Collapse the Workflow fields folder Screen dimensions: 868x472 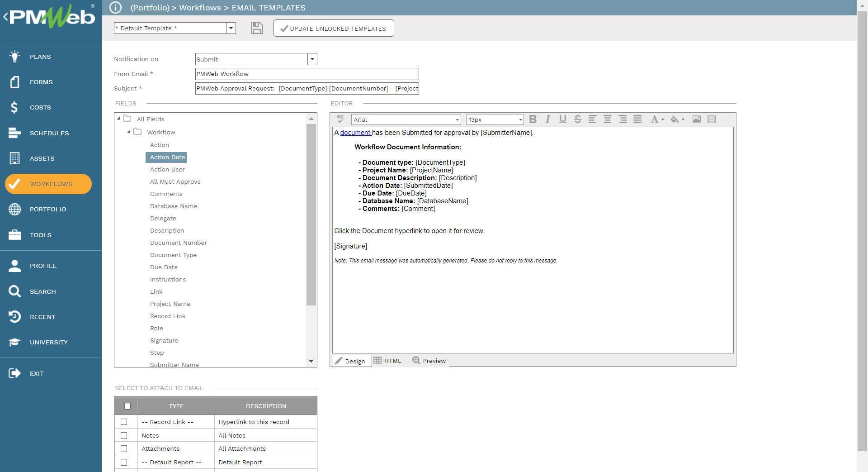[128, 132]
